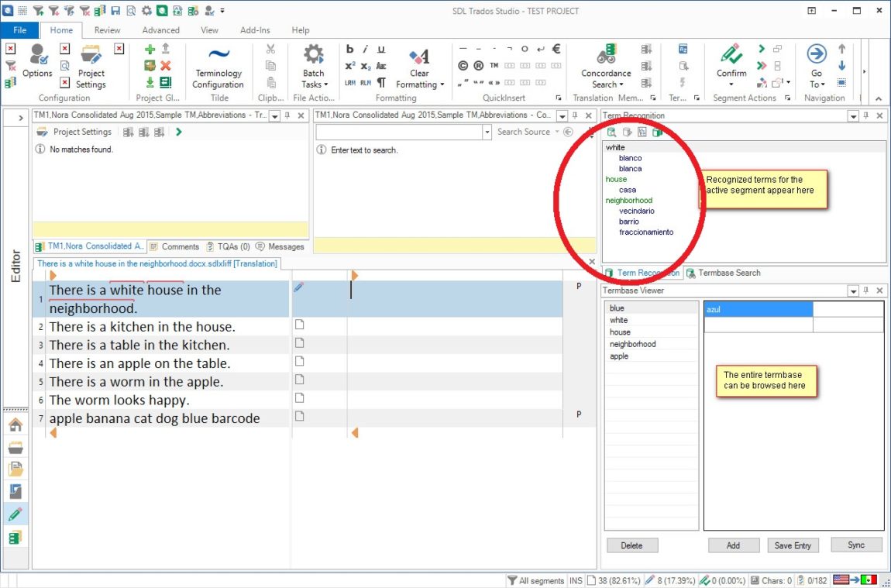Click the segment 1 pencil status icon
The height and width of the screenshot is (588, 891).
tap(299, 287)
